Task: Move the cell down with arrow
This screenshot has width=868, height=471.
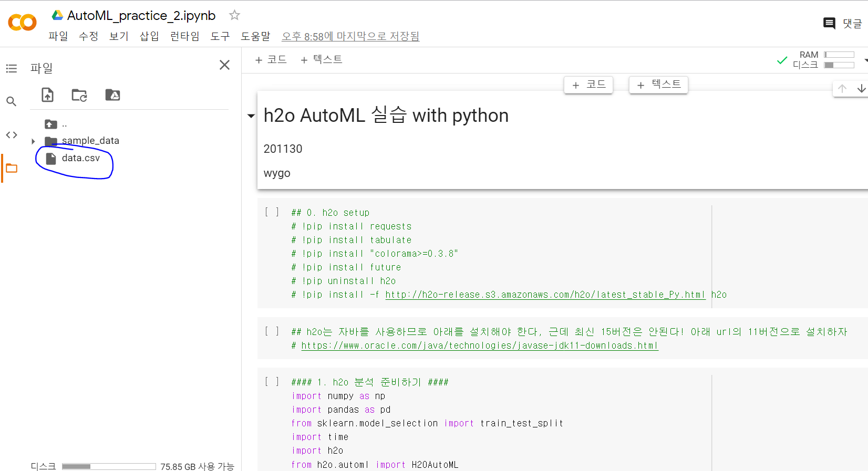Action: click(x=861, y=88)
